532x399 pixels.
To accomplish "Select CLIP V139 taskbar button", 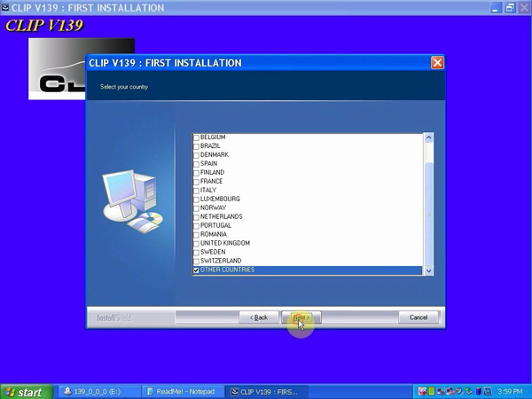I will pyautogui.click(x=266, y=392).
